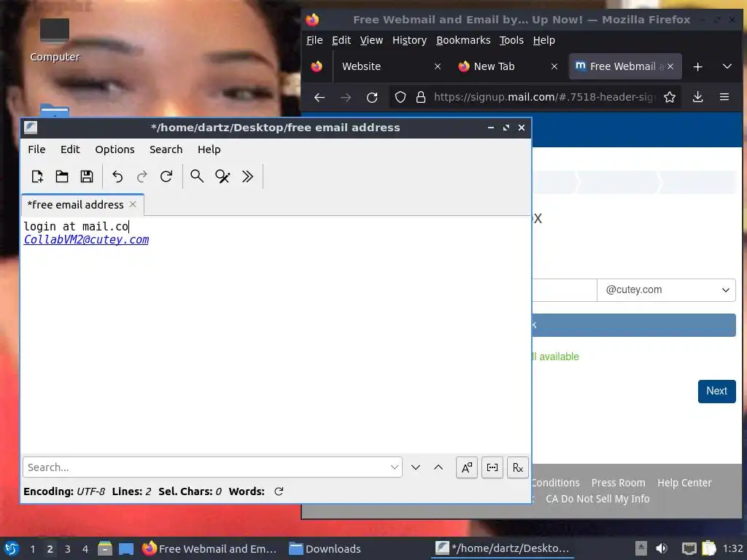This screenshot has width=747, height=560.
Task: Find next match with the down arrow
Action: tap(415, 467)
